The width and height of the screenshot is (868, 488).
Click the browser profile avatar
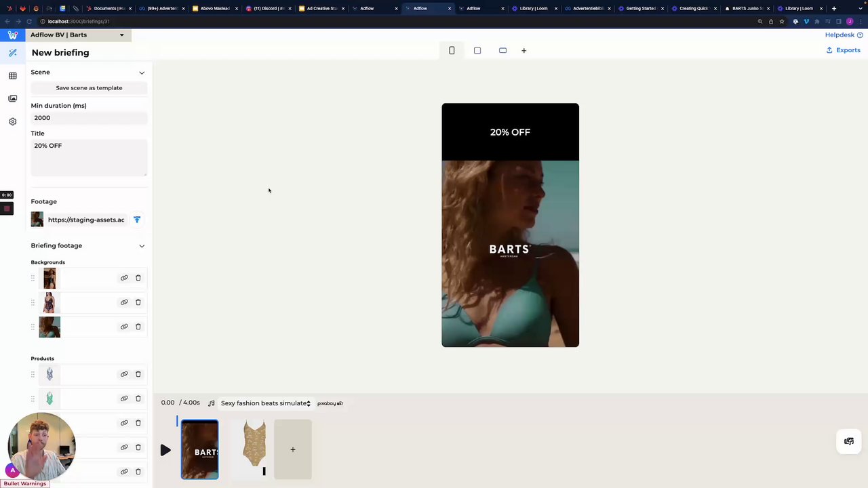[850, 22]
